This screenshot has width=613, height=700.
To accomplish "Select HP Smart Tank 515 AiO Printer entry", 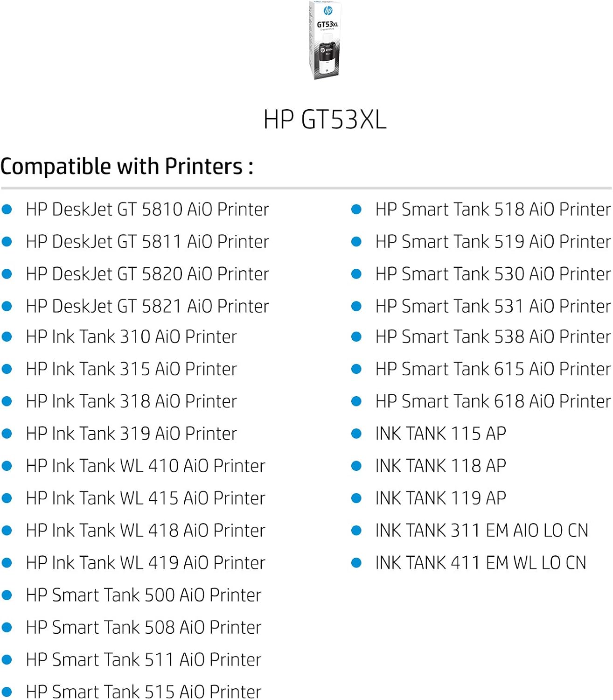I will click(144, 692).
